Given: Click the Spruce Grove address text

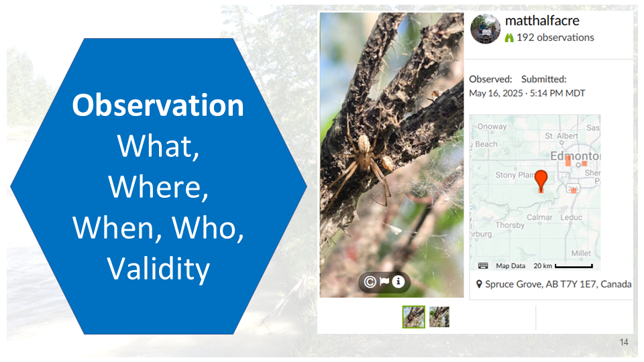Looking at the screenshot, I should click(558, 284).
